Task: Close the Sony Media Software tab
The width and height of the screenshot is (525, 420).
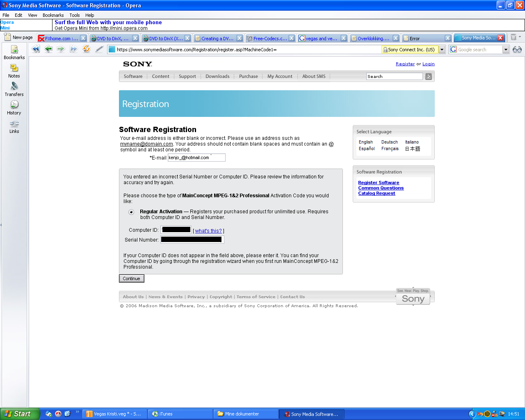Action: coord(500,38)
